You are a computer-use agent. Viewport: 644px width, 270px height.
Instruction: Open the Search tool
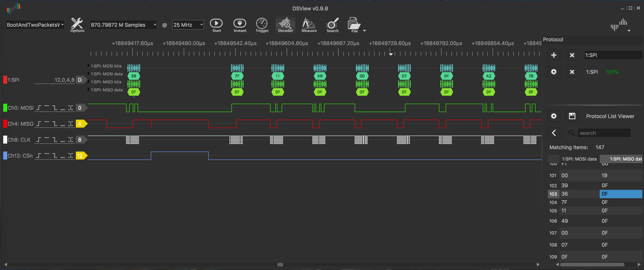pos(332,25)
